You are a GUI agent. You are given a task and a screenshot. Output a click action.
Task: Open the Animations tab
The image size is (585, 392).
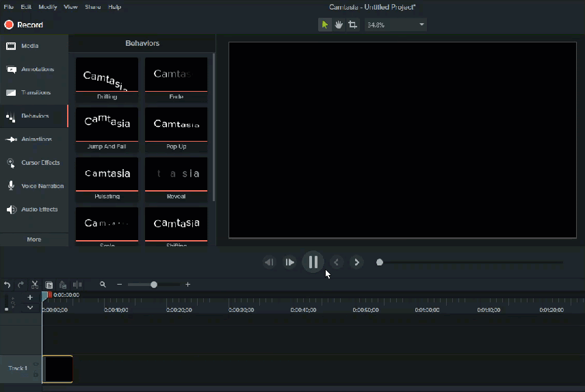click(x=34, y=139)
